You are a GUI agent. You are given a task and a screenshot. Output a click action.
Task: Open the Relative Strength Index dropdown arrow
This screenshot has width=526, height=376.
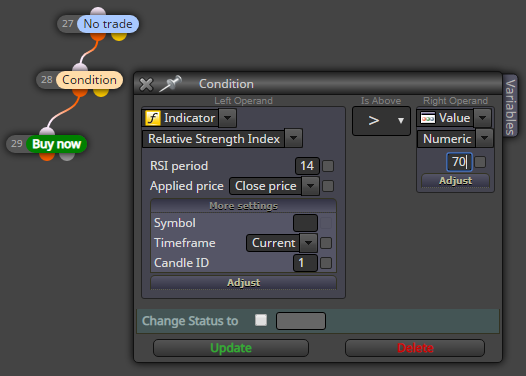tap(294, 138)
